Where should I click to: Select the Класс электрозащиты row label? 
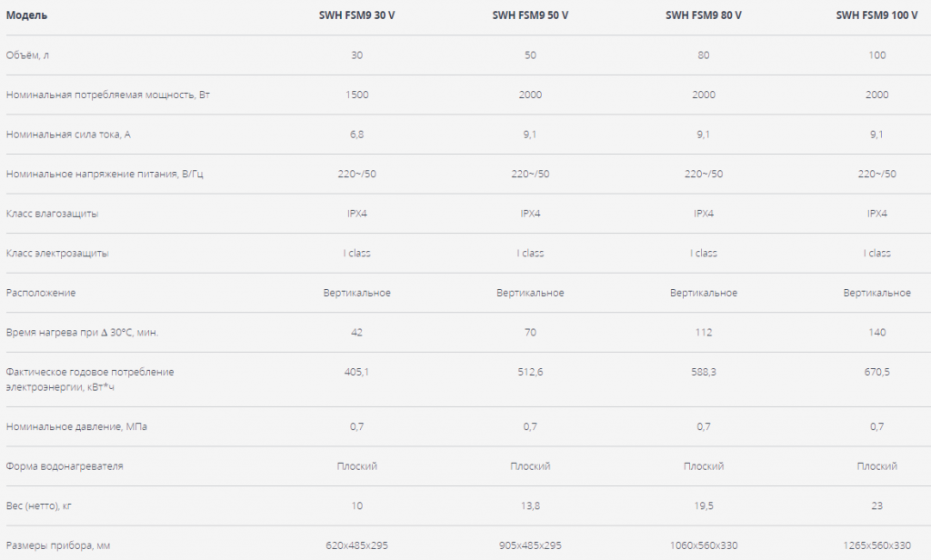click(x=57, y=253)
